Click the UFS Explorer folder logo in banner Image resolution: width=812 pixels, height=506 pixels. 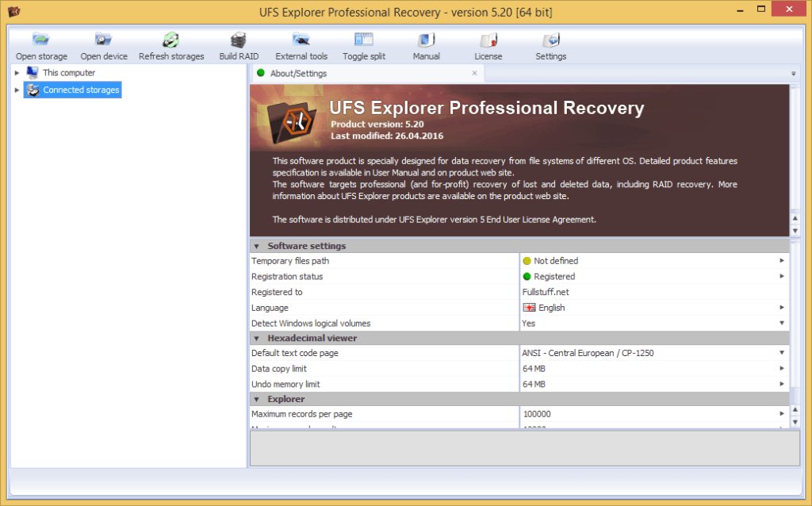tap(292, 122)
